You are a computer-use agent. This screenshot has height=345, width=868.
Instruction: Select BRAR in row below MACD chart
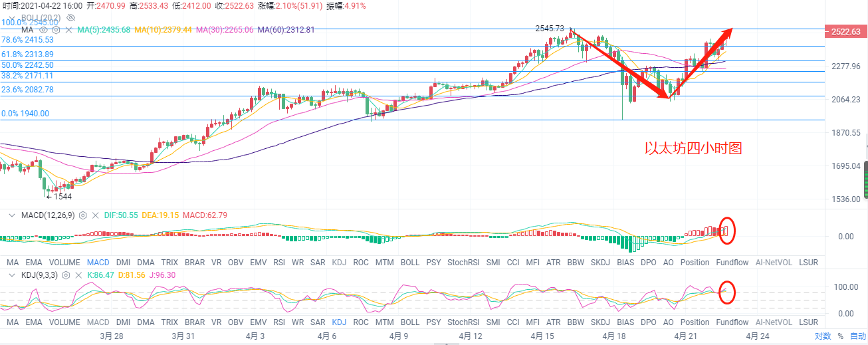tap(195, 263)
